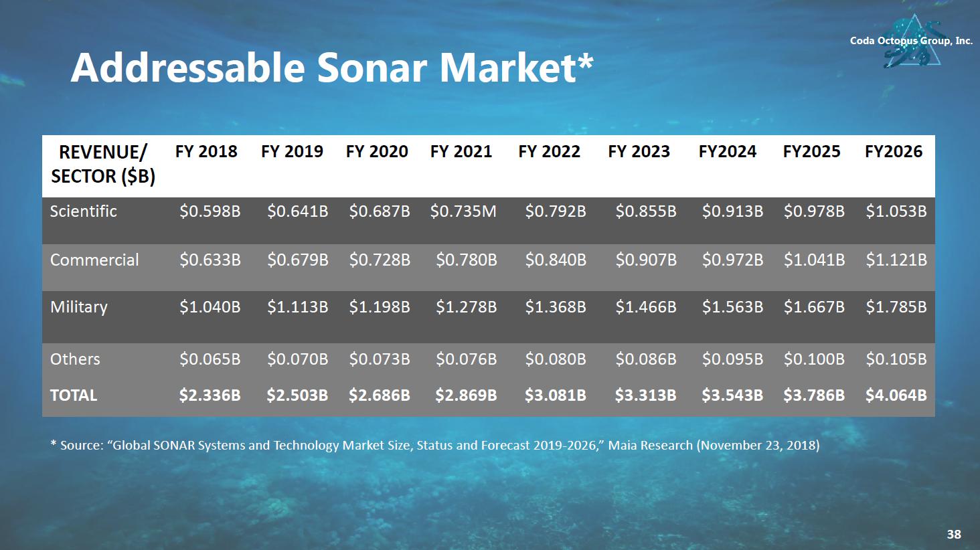Click the $0.100B Others FY2025 cell
Viewport: 980px width, 550px height.
(x=814, y=359)
